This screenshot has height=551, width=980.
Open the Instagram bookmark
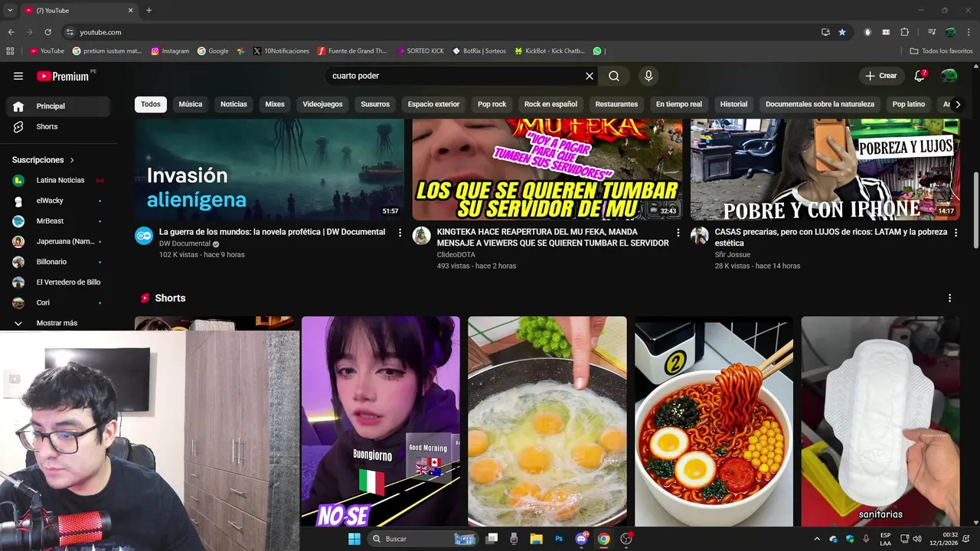click(170, 51)
